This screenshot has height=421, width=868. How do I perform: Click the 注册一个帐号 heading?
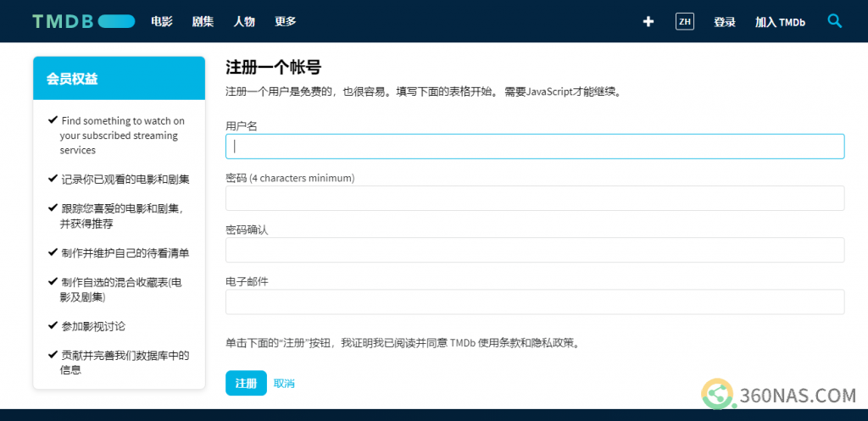pos(274,68)
